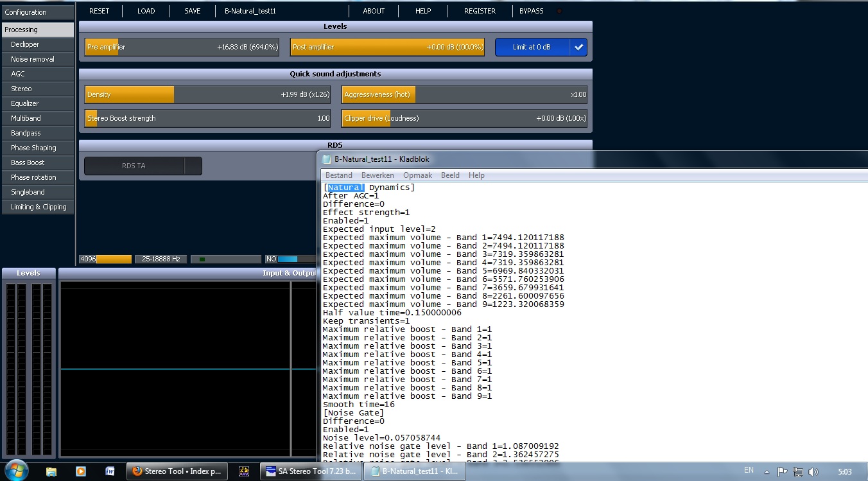Click LOAD in Stereo Tool top bar
This screenshot has height=481, width=868.
[146, 11]
